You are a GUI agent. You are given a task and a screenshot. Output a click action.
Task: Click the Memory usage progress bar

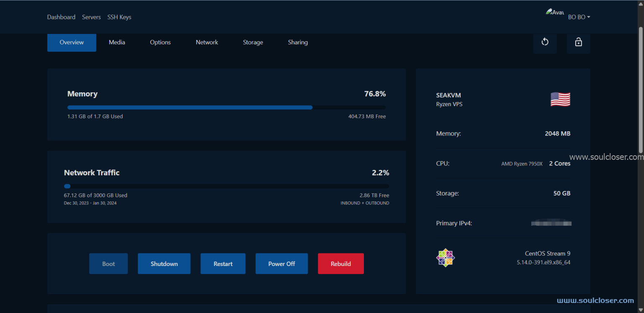pos(226,107)
